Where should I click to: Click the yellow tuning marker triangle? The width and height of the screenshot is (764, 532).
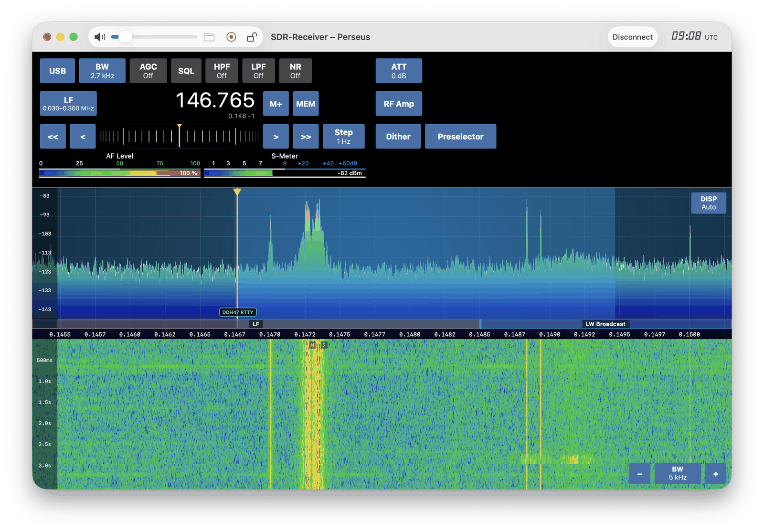[237, 192]
